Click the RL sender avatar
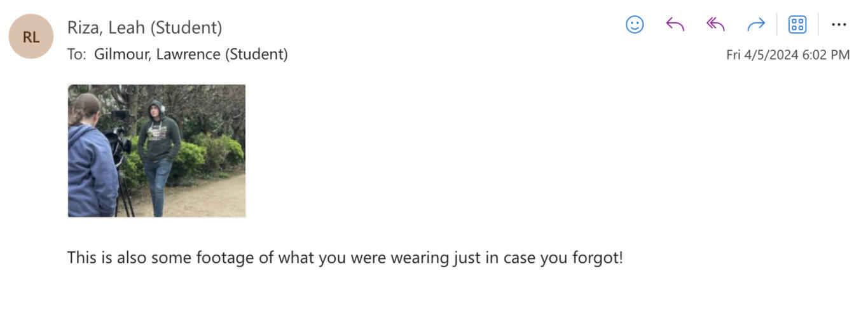This screenshot has height=315, width=868. [31, 36]
